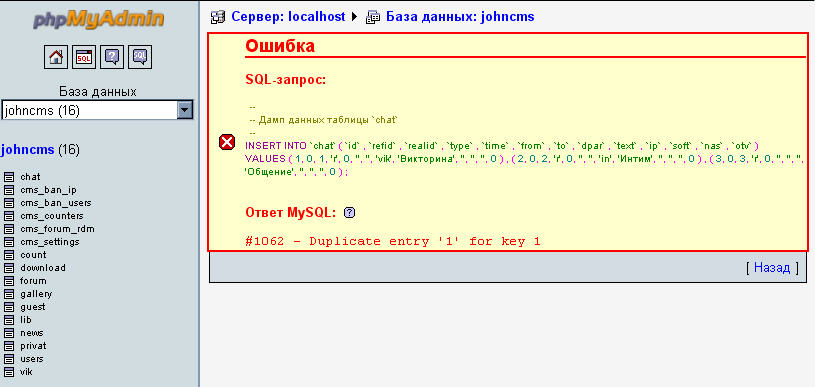Click the browse icon beside privat
Viewport: 815px width, 387px height.
[9, 346]
